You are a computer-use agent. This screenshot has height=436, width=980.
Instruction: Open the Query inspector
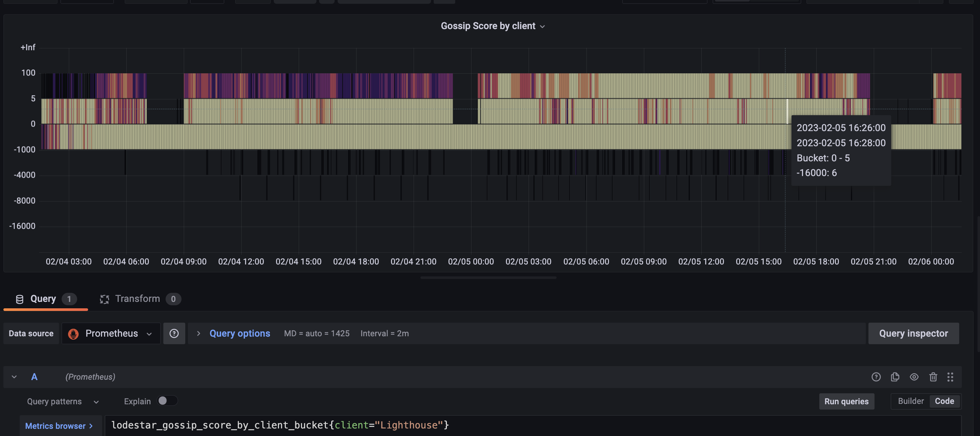click(913, 333)
